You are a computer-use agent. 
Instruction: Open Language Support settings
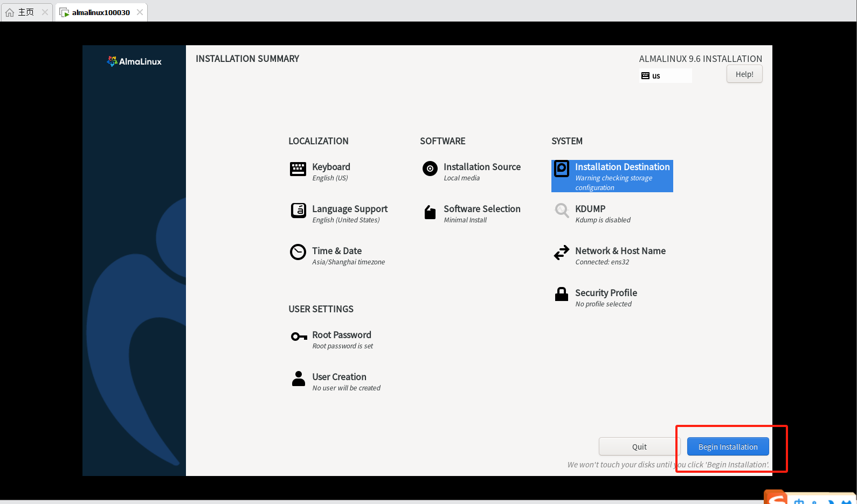pos(339,213)
